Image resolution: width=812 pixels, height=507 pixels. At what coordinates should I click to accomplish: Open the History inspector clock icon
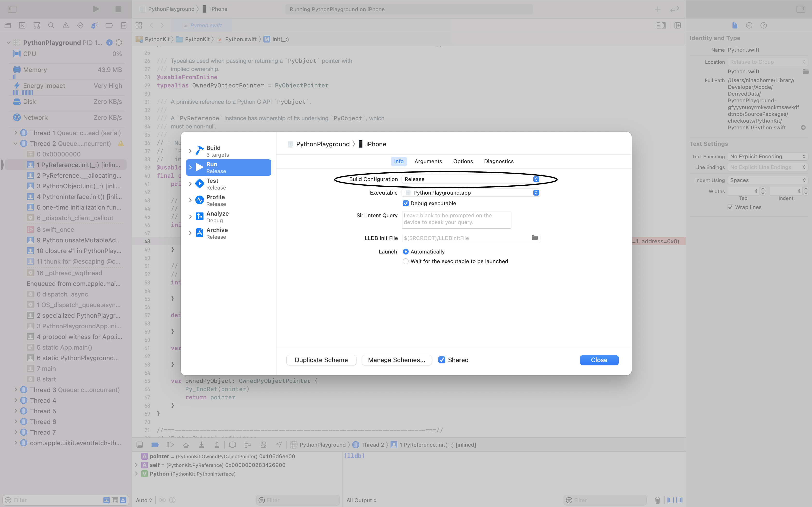click(x=749, y=26)
